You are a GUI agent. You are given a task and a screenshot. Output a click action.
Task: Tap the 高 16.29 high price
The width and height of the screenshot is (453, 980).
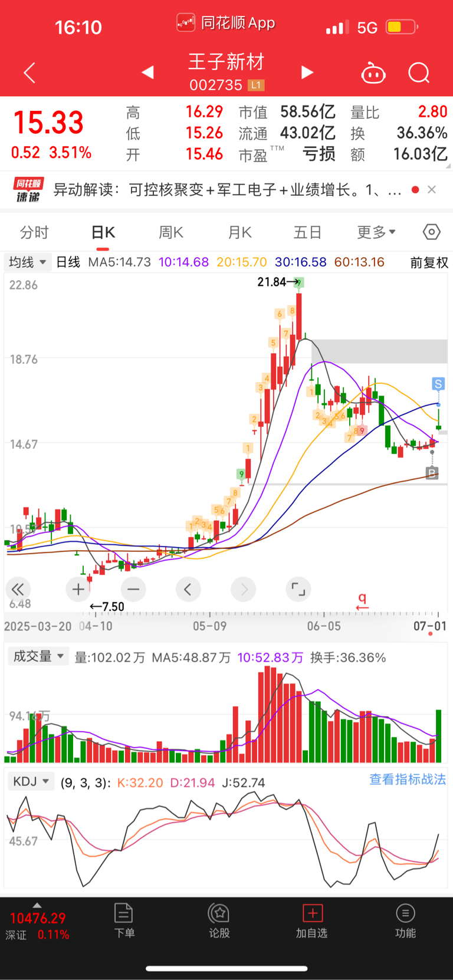(x=204, y=111)
